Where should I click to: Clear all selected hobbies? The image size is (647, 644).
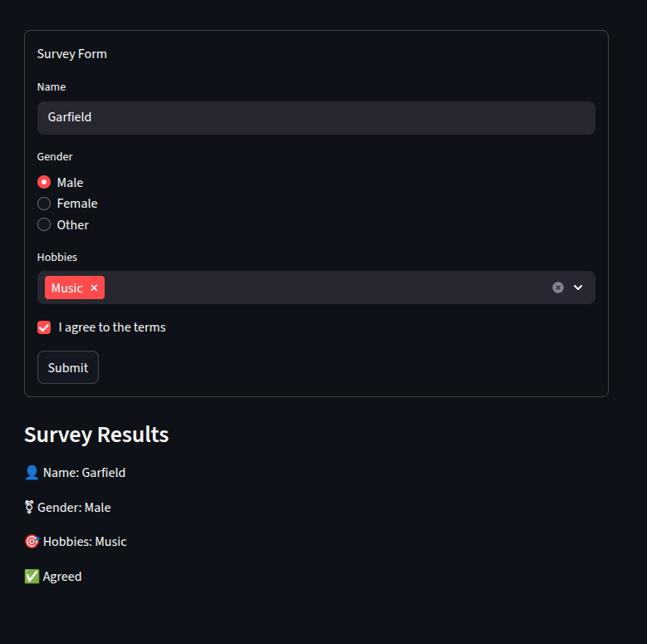(x=558, y=288)
